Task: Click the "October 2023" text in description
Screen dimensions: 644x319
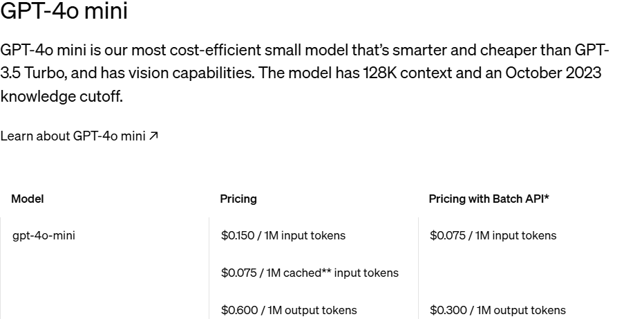Action: [x=553, y=73]
